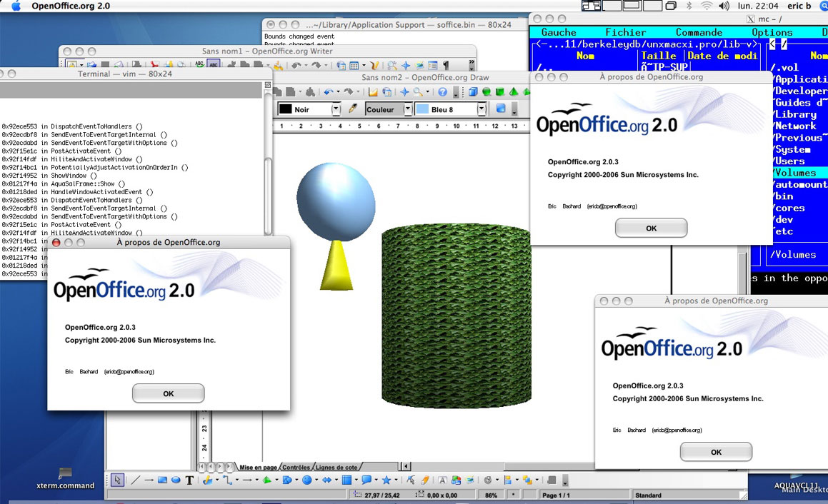Image resolution: width=828 pixels, height=504 pixels.
Task: Click the Wi-Fi status icon in menu bar
Action: (706, 6)
